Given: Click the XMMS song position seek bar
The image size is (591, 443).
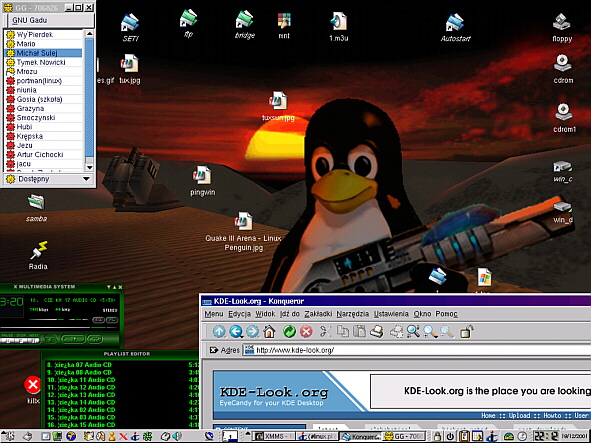Looking at the screenshot, I should point(58,328).
